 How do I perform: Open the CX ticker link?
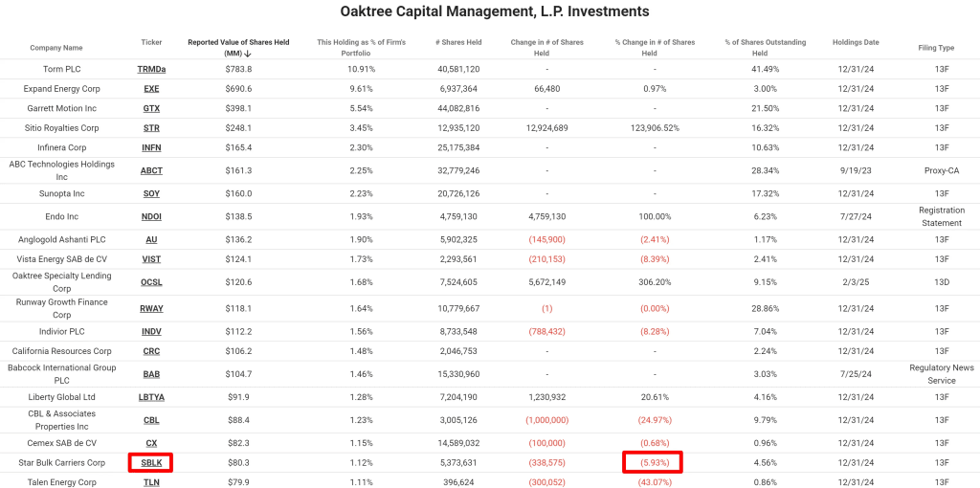coord(151,444)
